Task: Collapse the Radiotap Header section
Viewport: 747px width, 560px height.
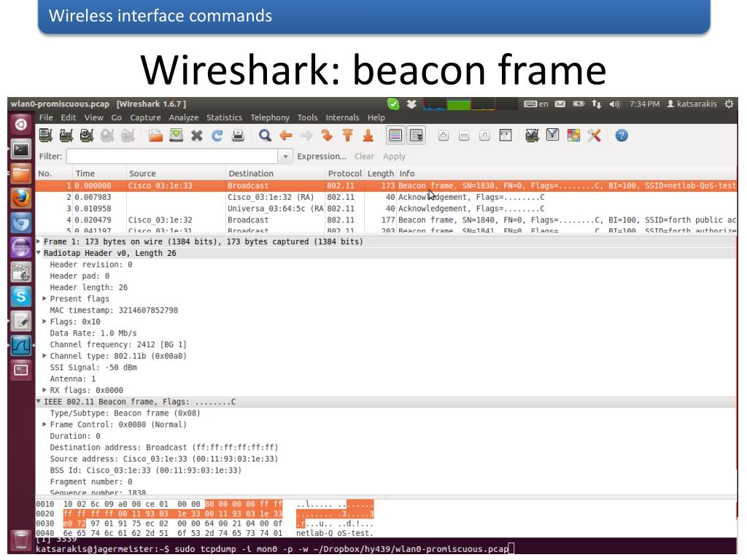Action: coord(39,253)
